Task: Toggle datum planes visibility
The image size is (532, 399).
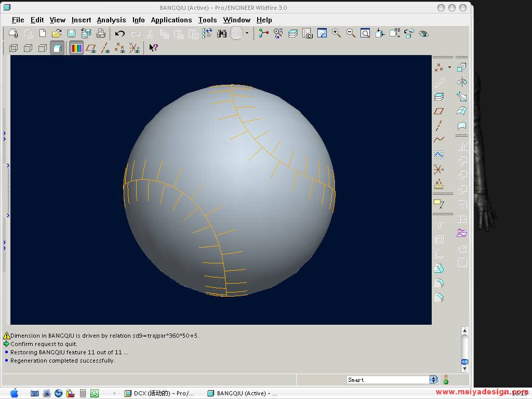Action: point(91,48)
